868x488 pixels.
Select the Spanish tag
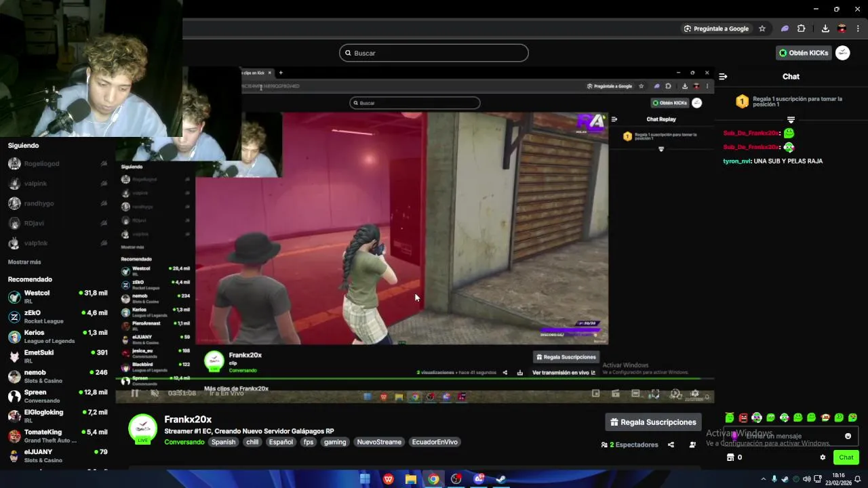point(223,442)
